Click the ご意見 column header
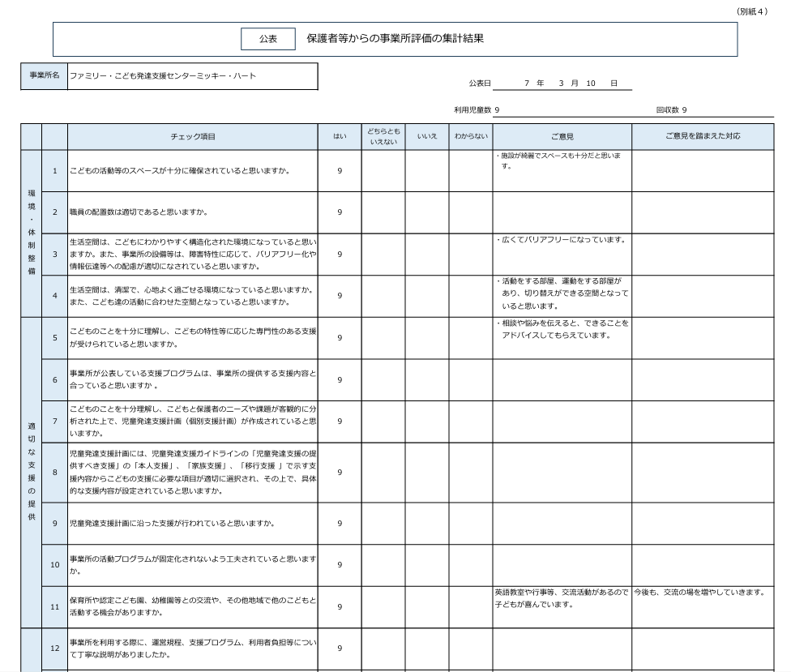 point(562,136)
